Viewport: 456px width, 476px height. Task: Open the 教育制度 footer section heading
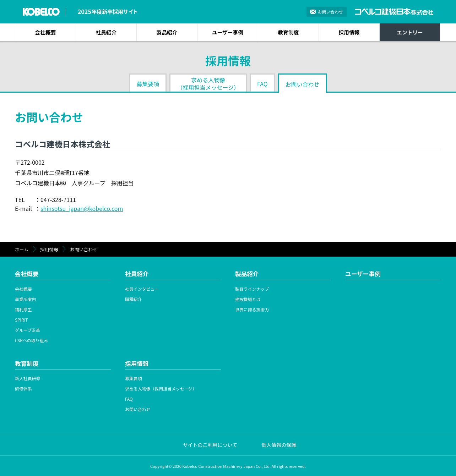tap(27, 364)
